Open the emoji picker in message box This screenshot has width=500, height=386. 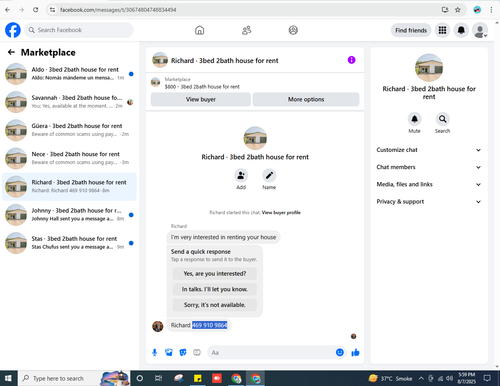tap(340, 352)
